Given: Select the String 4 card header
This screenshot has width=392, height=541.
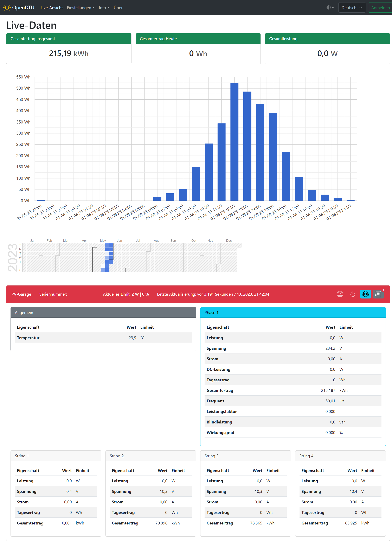Looking at the screenshot, I should [340, 456].
